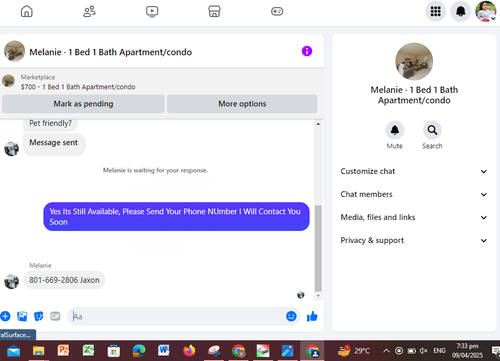Expand Chat members section
Image resolution: width=500 pixels, height=361 pixels.
tap(414, 194)
